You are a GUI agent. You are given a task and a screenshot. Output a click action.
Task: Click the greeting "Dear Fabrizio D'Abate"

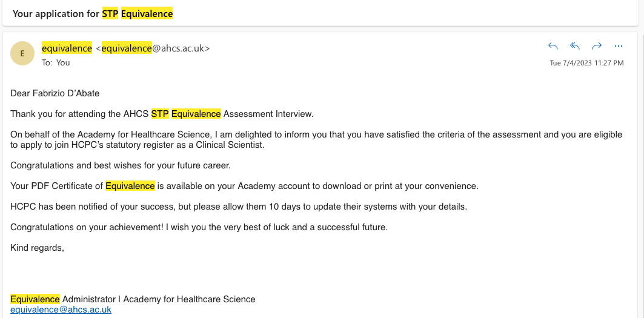coord(55,93)
